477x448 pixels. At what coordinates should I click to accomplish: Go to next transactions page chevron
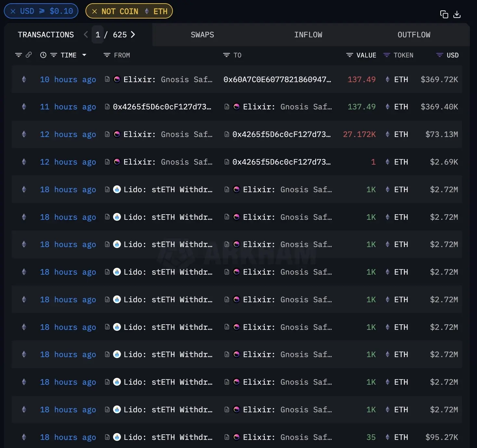coord(133,35)
